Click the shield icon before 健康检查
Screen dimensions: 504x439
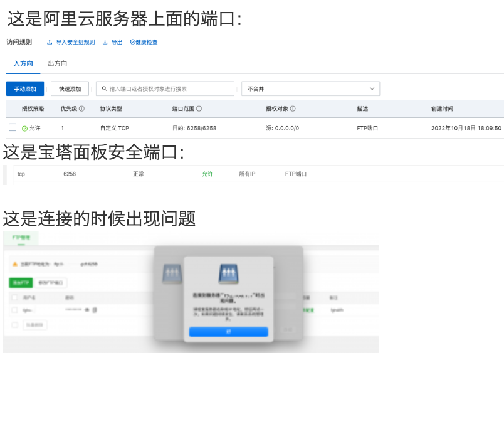tap(132, 42)
